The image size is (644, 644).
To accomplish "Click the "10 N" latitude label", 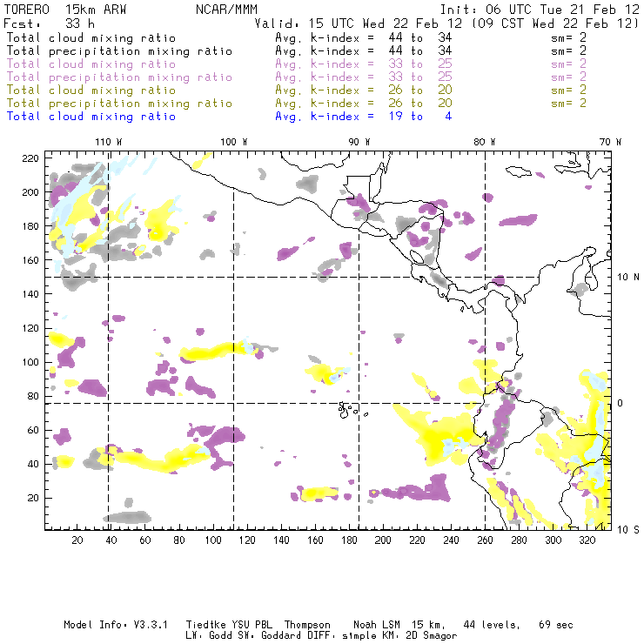I will click(628, 278).
